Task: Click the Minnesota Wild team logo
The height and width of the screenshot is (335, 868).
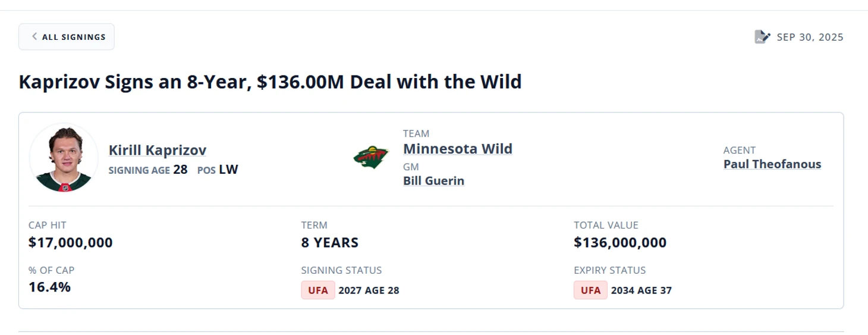Action: pos(370,158)
